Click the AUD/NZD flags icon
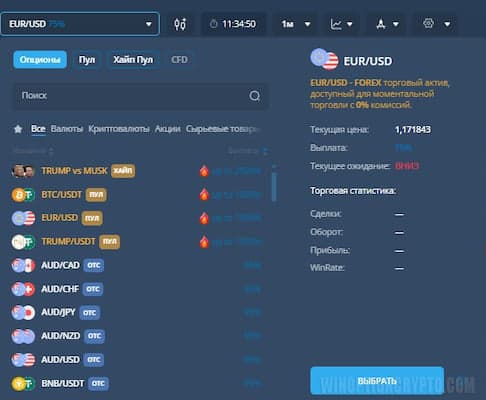The width and height of the screenshot is (486, 400). (x=23, y=337)
